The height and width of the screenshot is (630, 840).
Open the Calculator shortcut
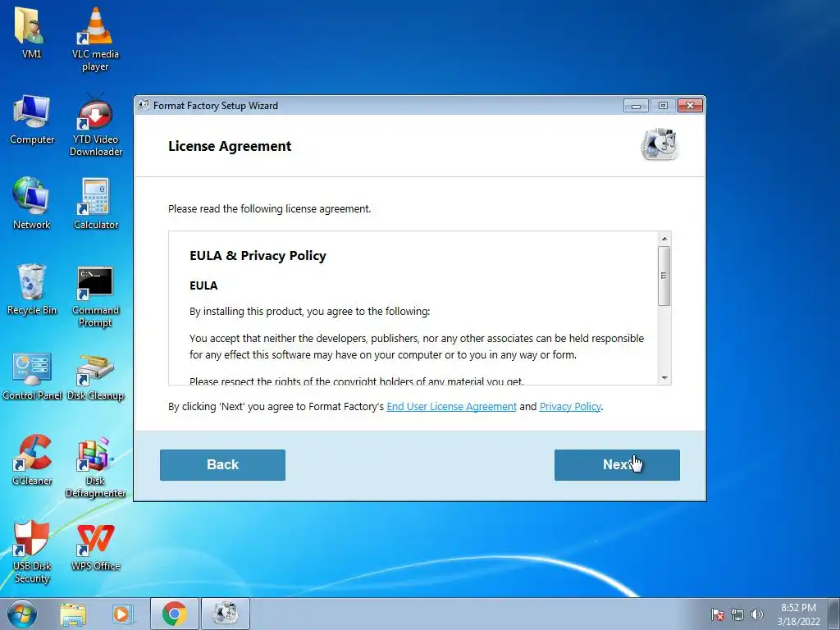click(x=96, y=203)
